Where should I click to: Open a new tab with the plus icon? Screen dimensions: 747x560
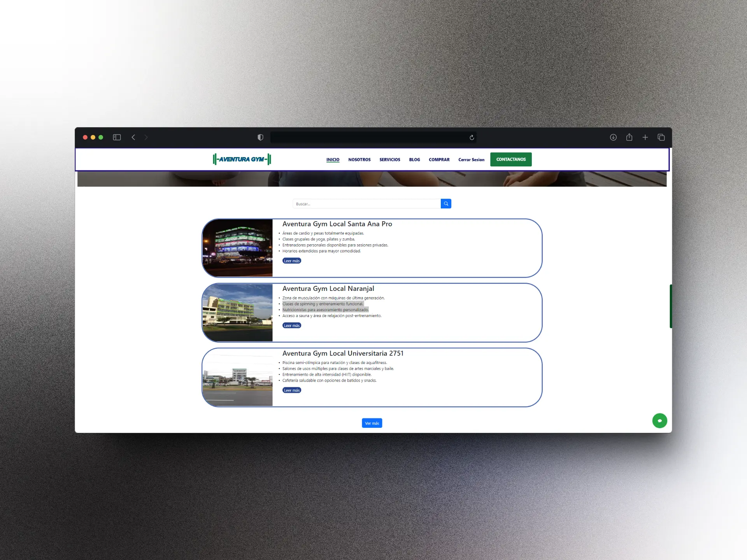tap(645, 137)
